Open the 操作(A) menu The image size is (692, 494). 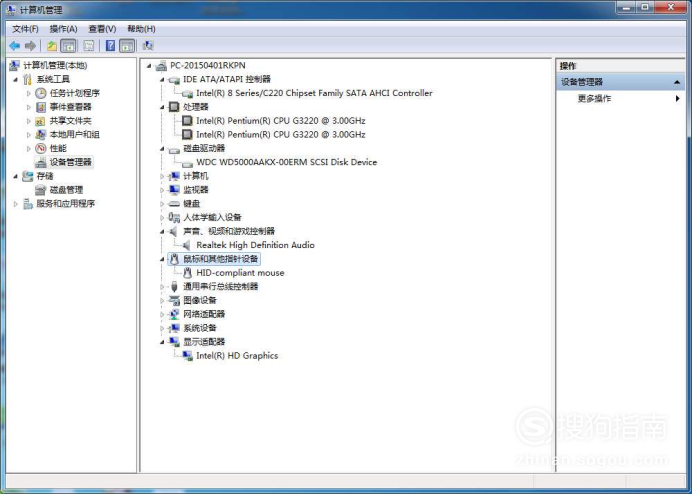[x=64, y=29]
